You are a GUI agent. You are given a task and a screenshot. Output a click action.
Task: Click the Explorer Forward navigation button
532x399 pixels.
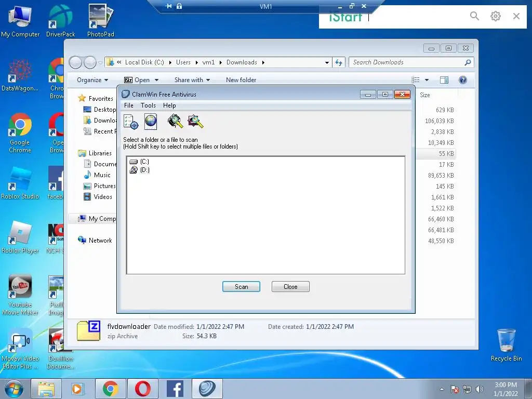(90, 62)
